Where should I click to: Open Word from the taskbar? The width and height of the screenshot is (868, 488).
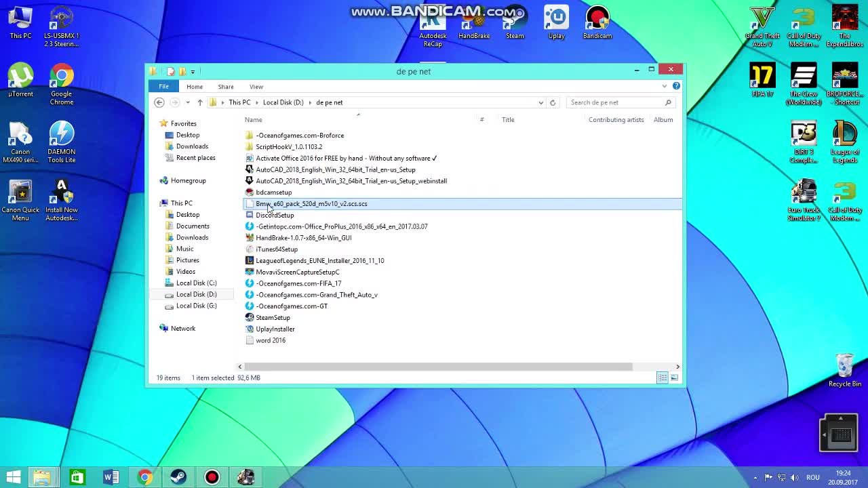click(111, 477)
